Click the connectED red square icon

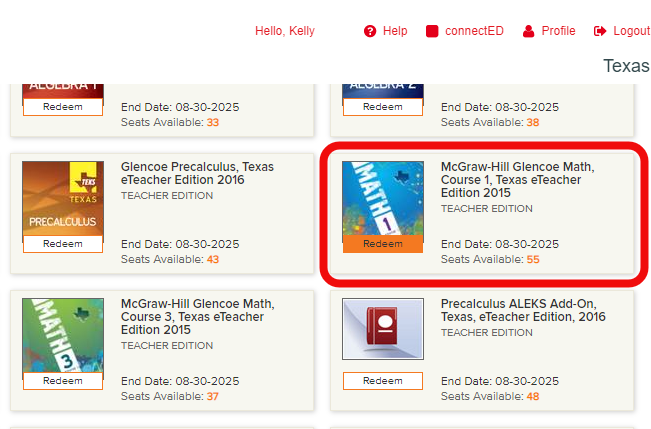[432, 31]
